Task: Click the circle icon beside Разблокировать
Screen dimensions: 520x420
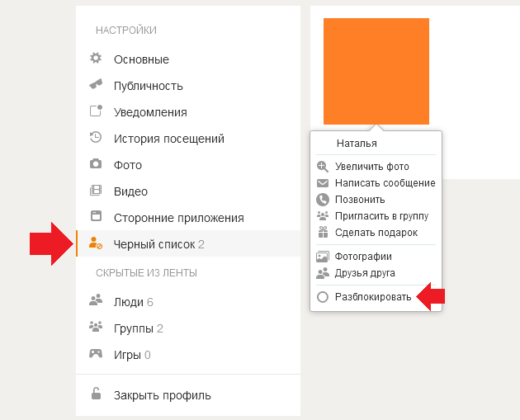Action: coord(323,297)
